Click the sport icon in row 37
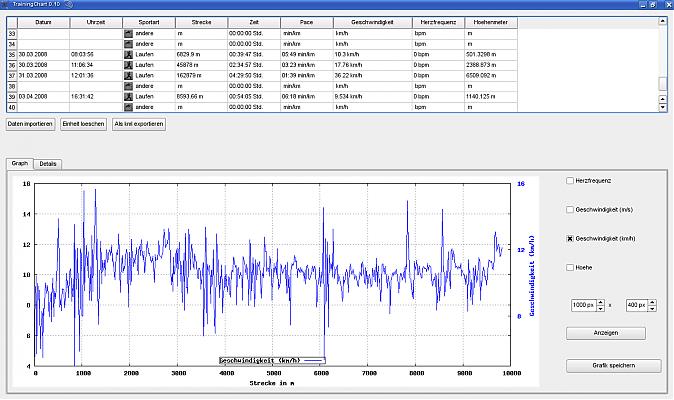674x400 pixels. (x=128, y=75)
